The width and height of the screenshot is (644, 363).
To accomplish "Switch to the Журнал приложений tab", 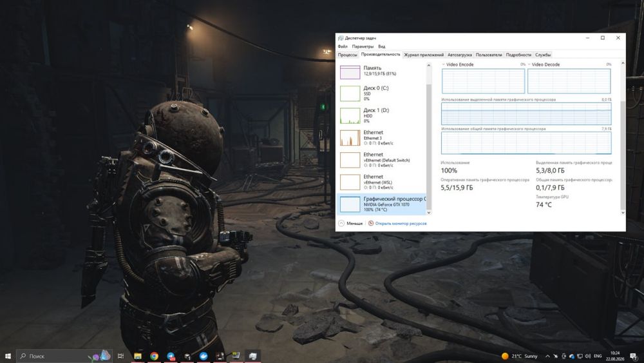I will (424, 55).
